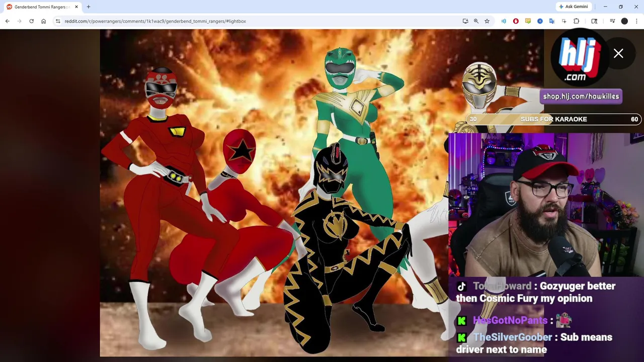The width and height of the screenshot is (644, 362).
Task: Close the Genderbend Tommi Rangers tab
Action: point(76,7)
